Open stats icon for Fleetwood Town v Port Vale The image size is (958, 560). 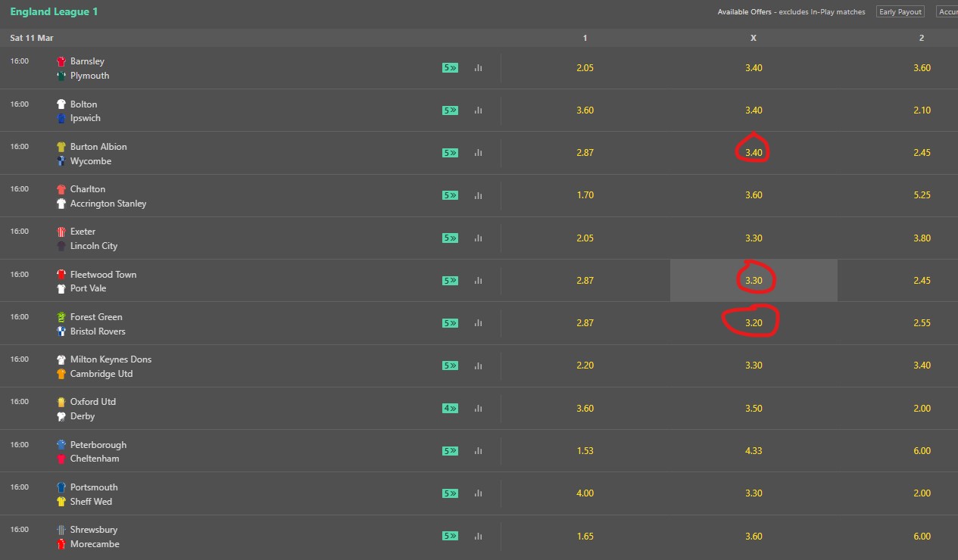point(478,281)
